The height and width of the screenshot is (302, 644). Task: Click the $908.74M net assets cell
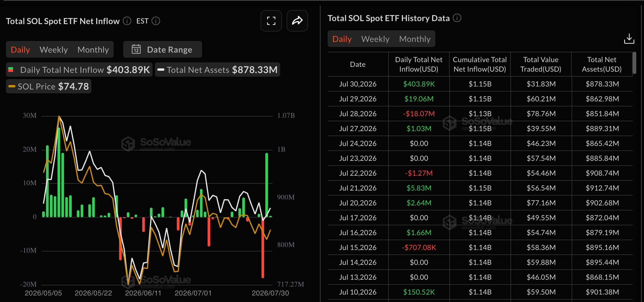[x=602, y=173]
